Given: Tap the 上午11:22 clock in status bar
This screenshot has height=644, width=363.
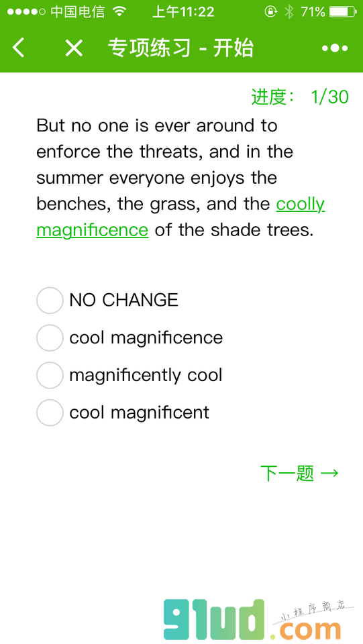Looking at the screenshot, I should click(x=183, y=12).
